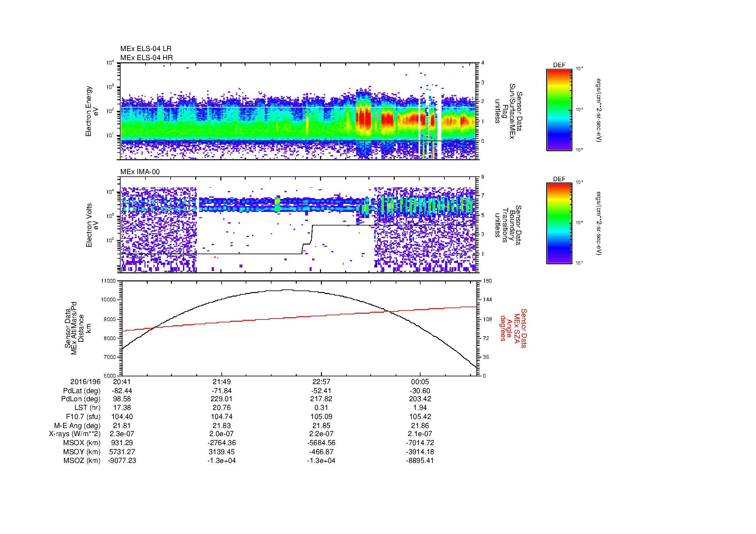Viewport: 756px width, 534px height.
Task: Select the top DEF color bar
Action: tap(559, 110)
